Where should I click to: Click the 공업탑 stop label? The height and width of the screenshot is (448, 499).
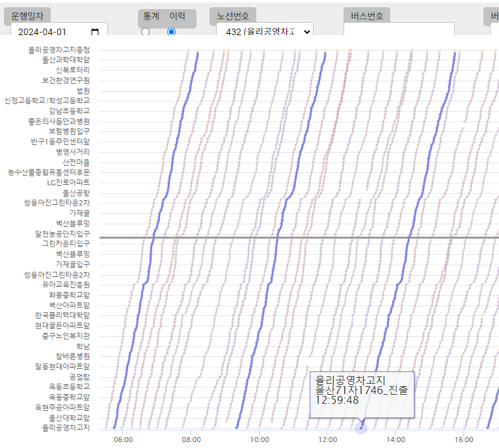pyautogui.click(x=79, y=376)
